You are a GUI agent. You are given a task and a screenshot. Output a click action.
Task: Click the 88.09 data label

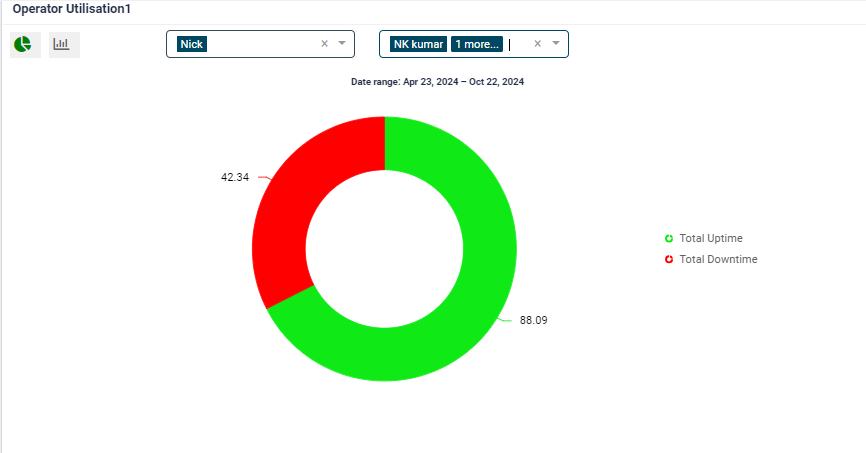coord(533,320)
